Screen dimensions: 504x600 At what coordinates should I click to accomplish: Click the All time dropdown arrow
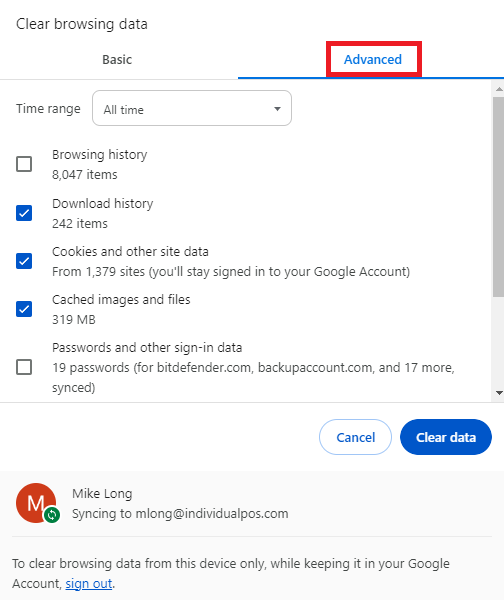(x=277, y=109)
